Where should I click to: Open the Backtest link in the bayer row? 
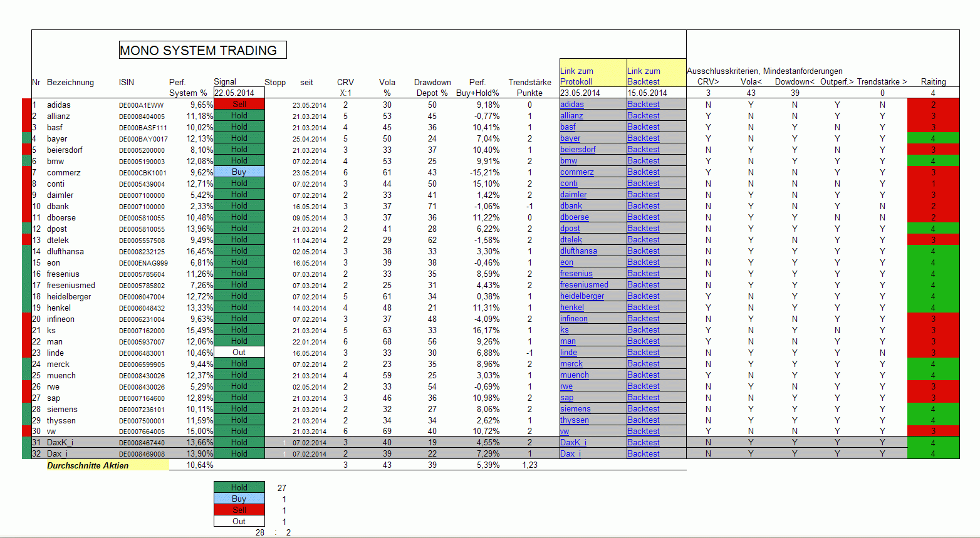643,138
